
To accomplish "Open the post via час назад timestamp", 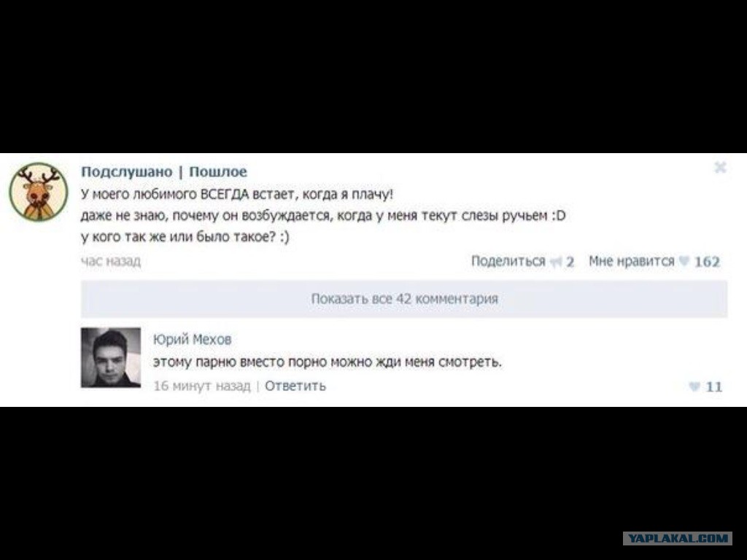I will tap(111, 262).
